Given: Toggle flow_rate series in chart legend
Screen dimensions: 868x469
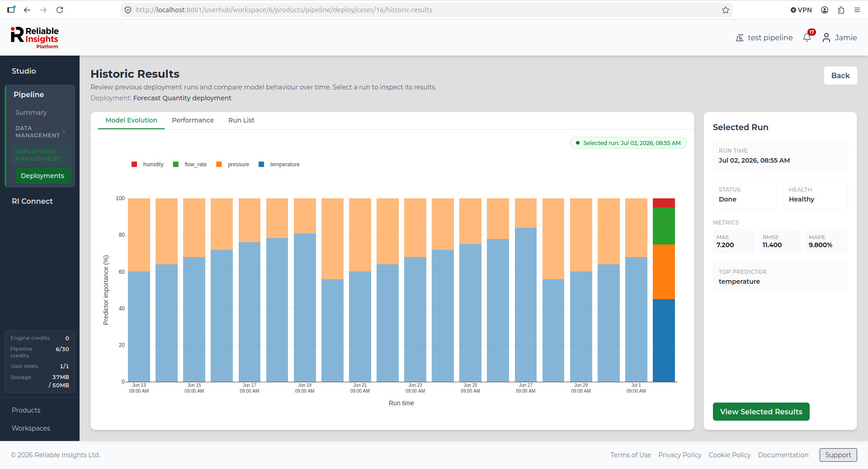Looking at the screenshot, I should [190, 164].
